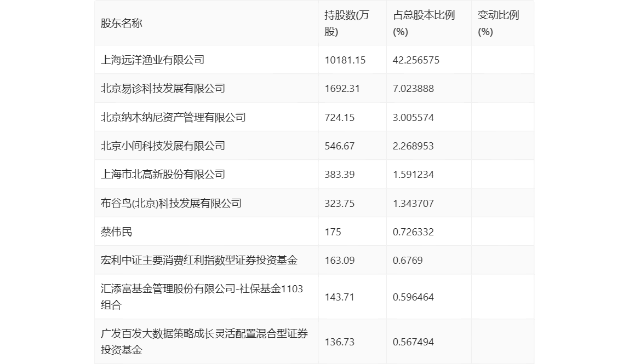Click the 7.023888 percentage value
Viewport: 629px width, 364px height.
point(413,89)
